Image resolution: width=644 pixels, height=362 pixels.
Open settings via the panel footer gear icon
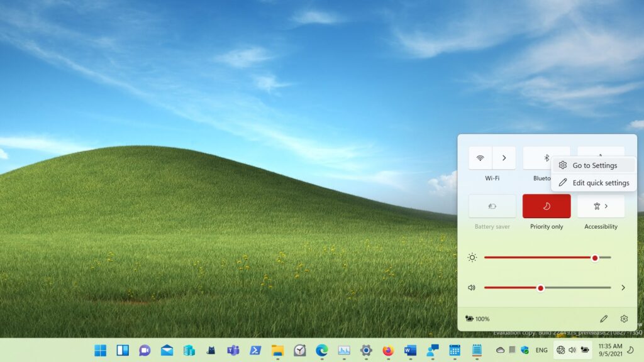point(624,319)
